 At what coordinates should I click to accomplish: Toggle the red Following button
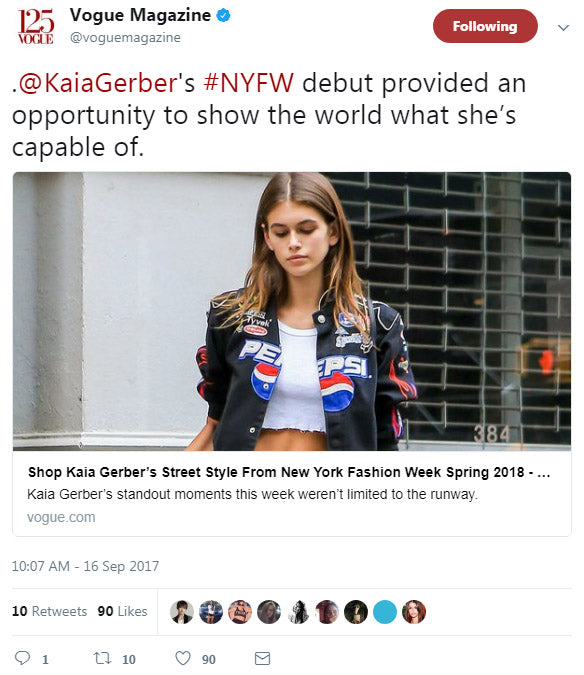click(485, 26)
